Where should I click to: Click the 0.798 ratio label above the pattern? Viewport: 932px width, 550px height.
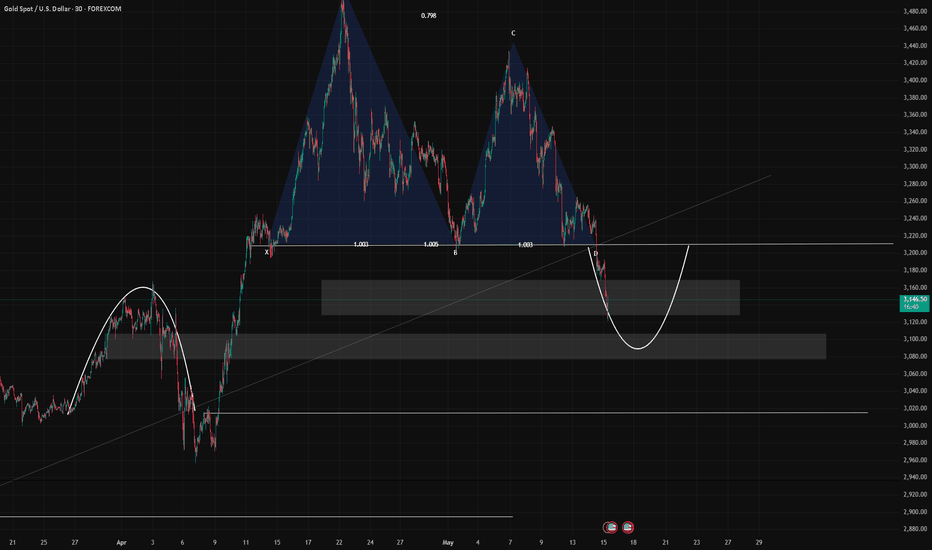(429, 15)
